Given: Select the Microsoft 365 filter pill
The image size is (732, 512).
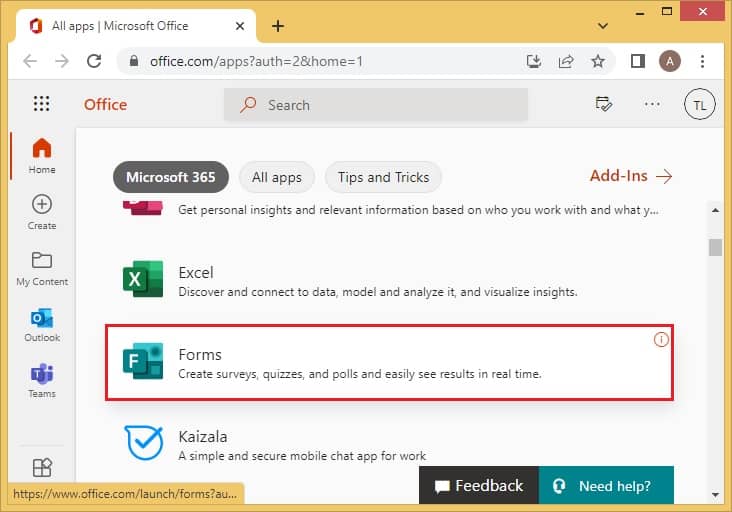Looking at the screenshot, I should pos(171,177).
